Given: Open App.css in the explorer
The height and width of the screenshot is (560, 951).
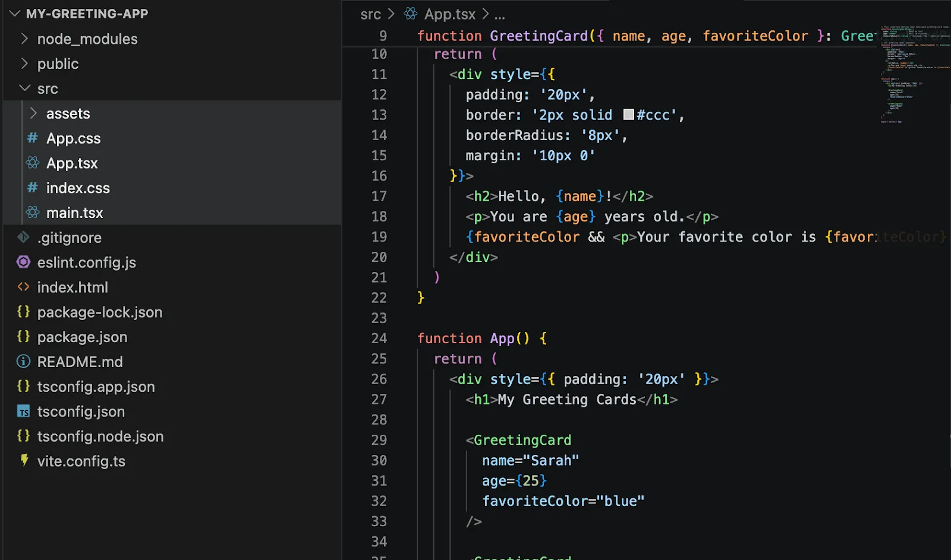Looking at the screenshot, I should pyautogui.click(x=74, y=138).
